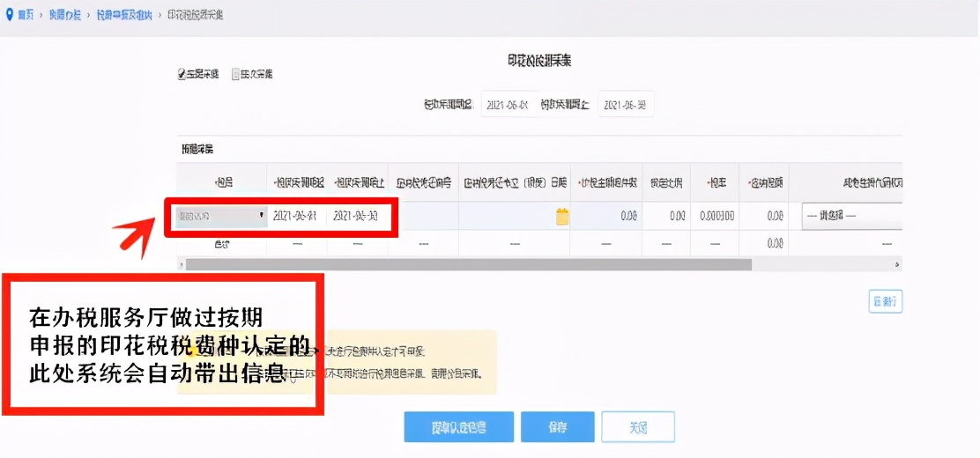Viewport: 980px width, 458px height.
Task: Click the blue 提取认定信息 button
Action: click(459, 427)
